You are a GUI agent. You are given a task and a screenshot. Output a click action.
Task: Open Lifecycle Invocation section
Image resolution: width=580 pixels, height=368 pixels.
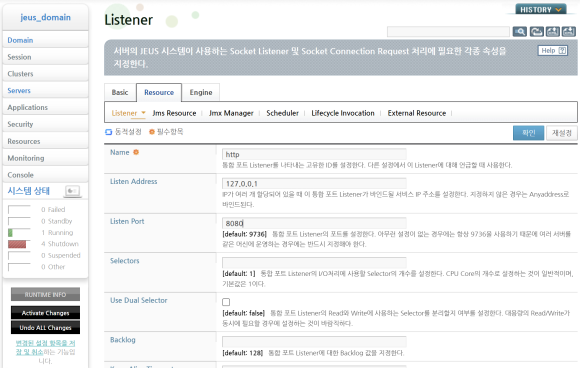click(x=343, y=113)
